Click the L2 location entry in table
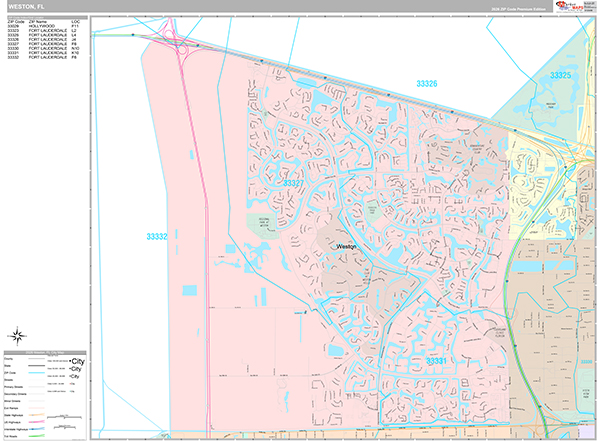Viewport: 600px width, 441px height. coord(74,31)
